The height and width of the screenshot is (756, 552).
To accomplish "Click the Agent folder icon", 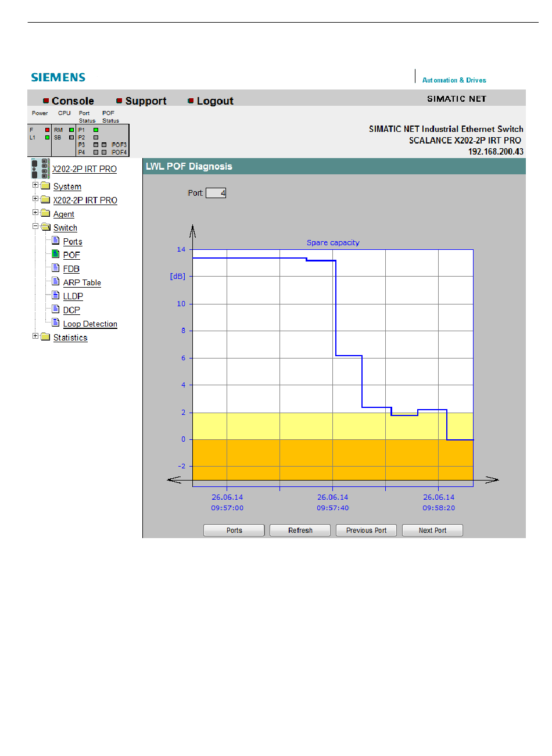I will click(x=45, y=213).
